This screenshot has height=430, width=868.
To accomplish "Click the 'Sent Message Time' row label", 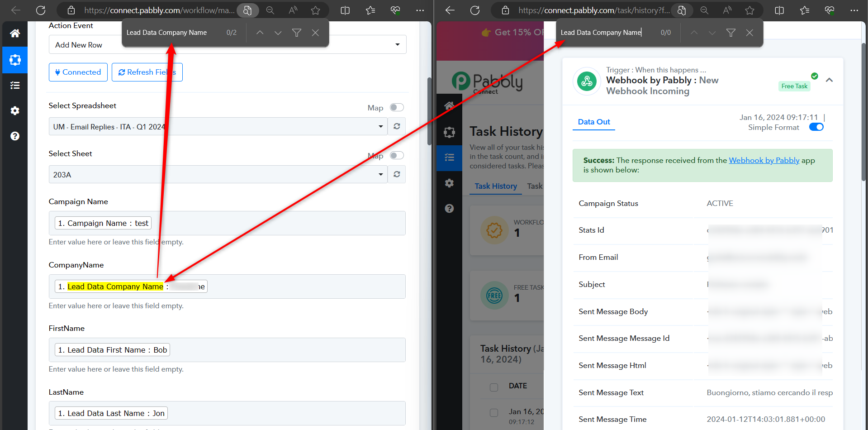I will 612,419.
